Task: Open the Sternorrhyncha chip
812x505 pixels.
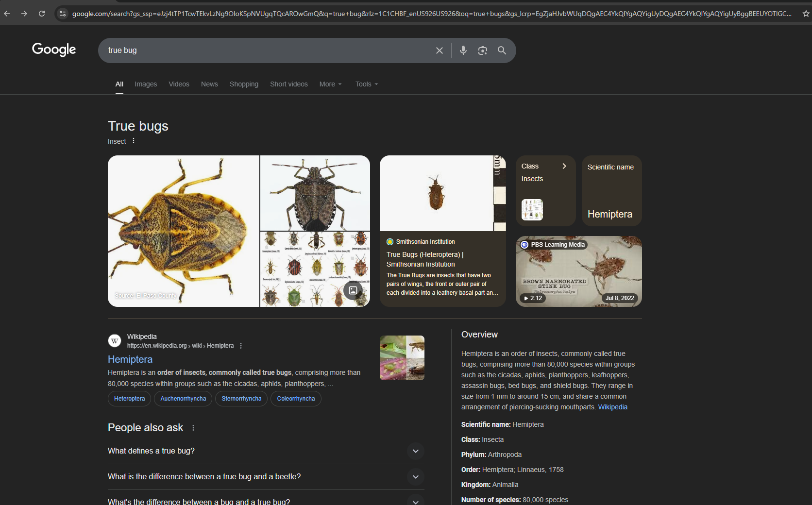Action: click(241, 399)
